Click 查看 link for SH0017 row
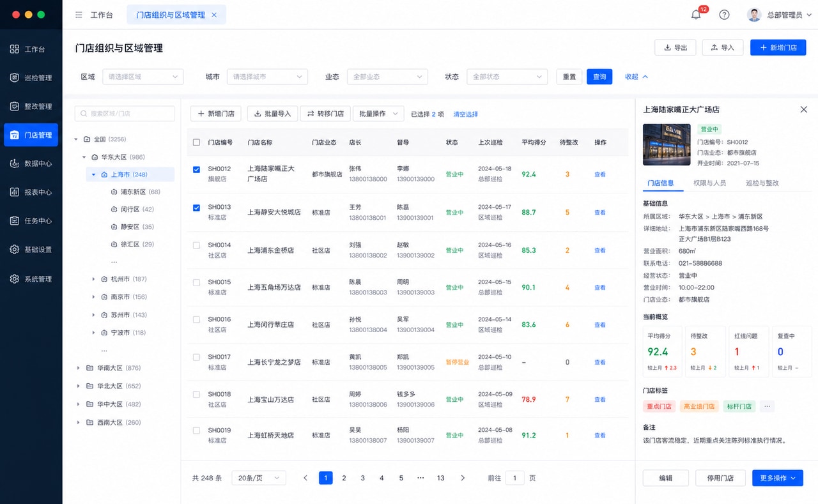This screenshot has width=818, height=504. pyautogui.click(x=600, y=362)
